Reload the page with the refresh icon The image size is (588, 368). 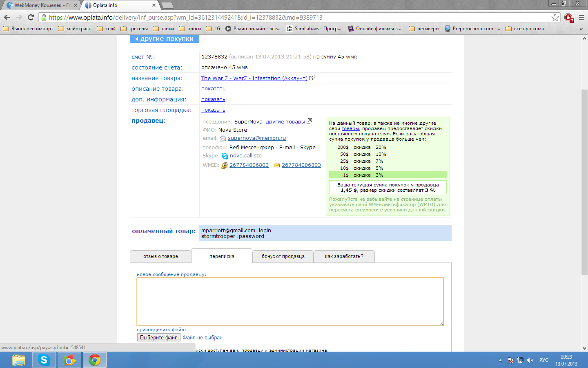point(31,17)
